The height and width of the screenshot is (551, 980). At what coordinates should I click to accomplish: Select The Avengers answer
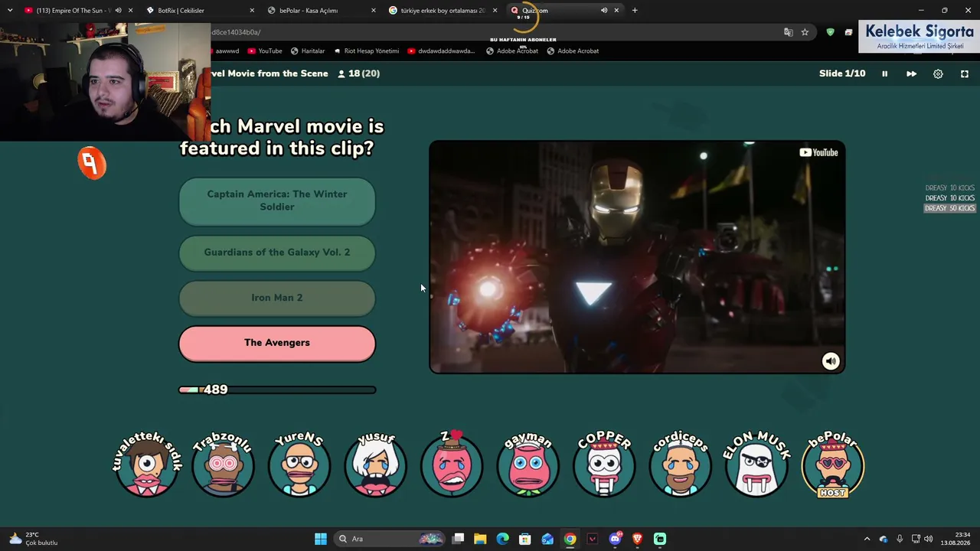pos(277,343)
